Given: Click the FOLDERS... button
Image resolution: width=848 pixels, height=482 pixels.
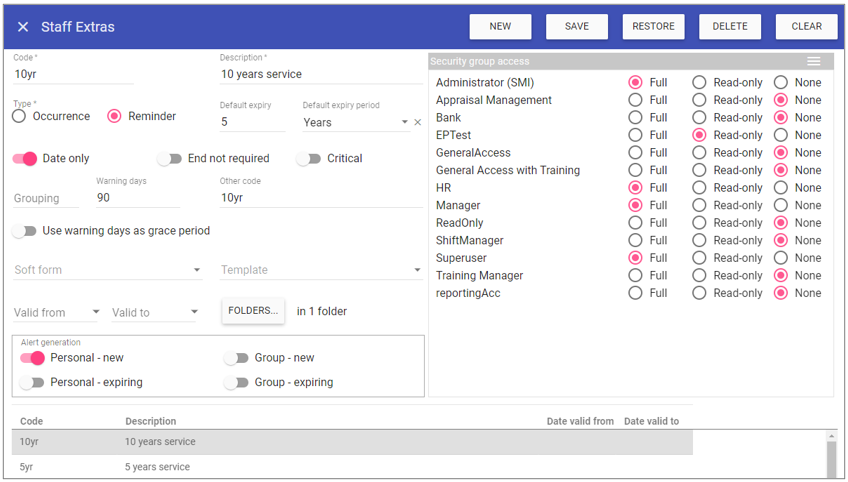Looking at the screenshot, I should tap(253, 311).
